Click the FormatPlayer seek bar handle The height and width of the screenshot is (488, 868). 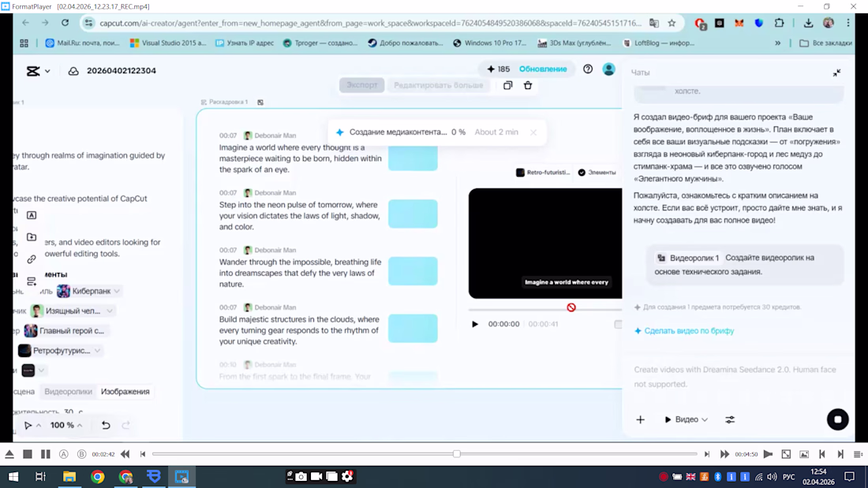click(457, 454)
